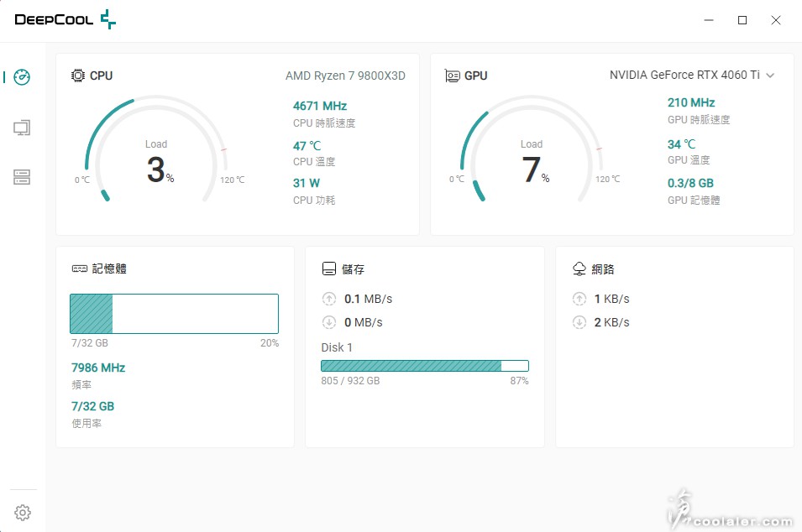Select the NVIDIA GeForce RTX 4060 Ti label
The image size is (802, 532).
pyautogui.click(x=684, y=76)
